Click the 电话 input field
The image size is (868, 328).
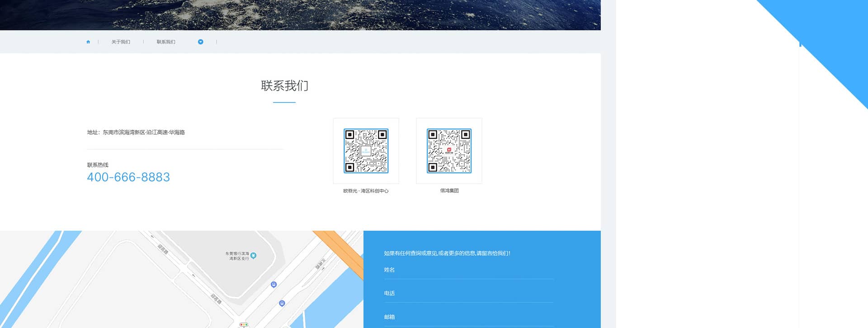click(469, 294)
